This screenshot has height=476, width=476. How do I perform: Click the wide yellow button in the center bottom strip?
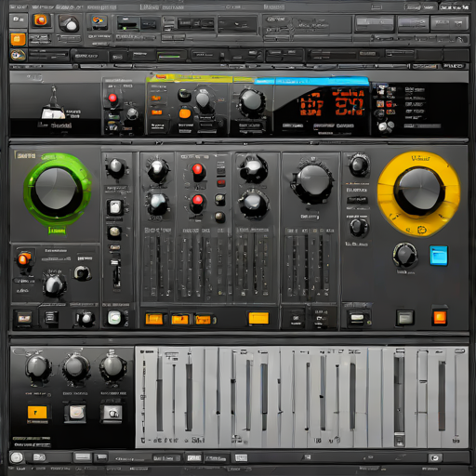[258, 318]
